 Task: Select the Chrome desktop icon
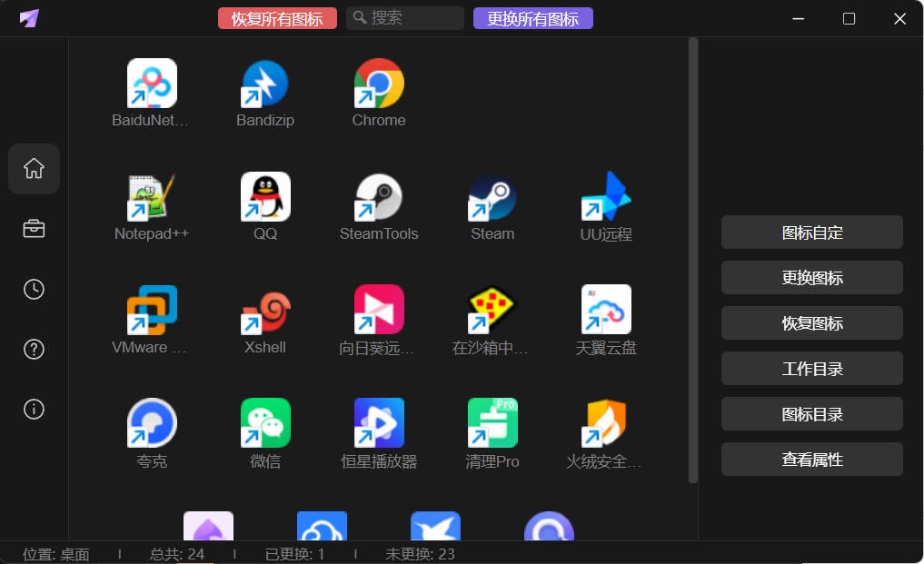click(379, 84)
